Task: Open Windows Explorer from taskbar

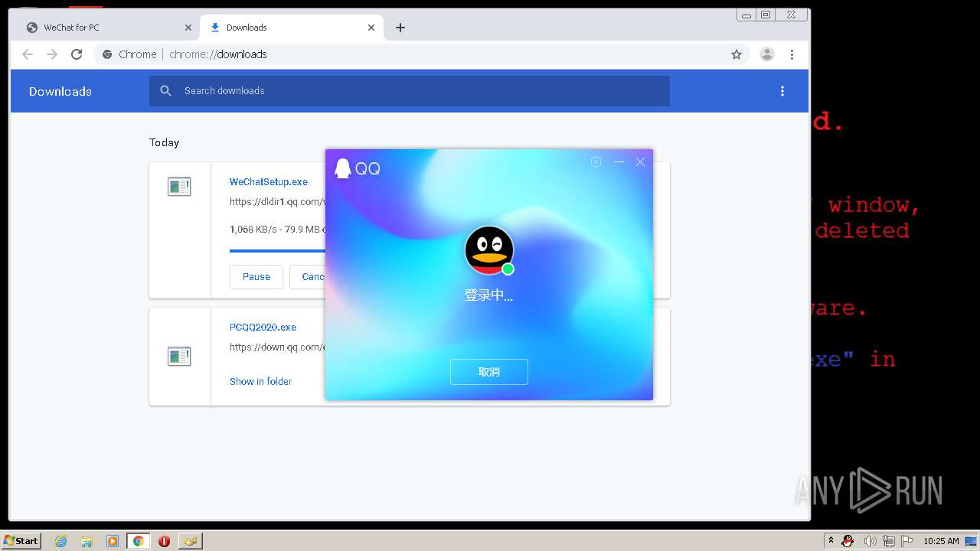Action: [x=87, y=541]
